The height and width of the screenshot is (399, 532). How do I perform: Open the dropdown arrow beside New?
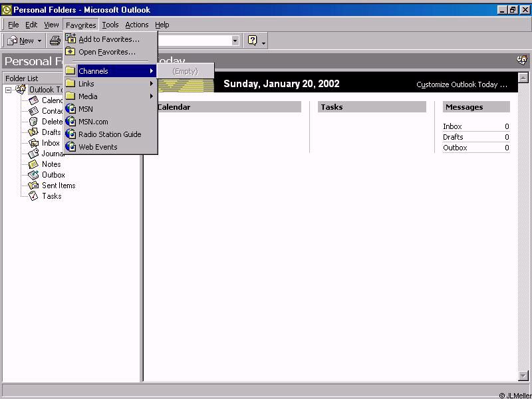tap(39, 41)
